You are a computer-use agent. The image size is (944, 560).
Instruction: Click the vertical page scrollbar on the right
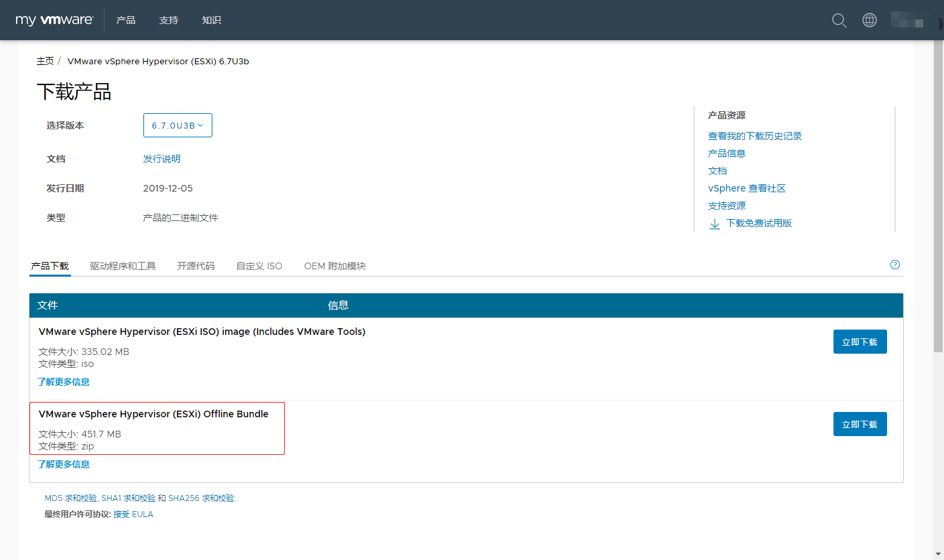click(938, 196)
